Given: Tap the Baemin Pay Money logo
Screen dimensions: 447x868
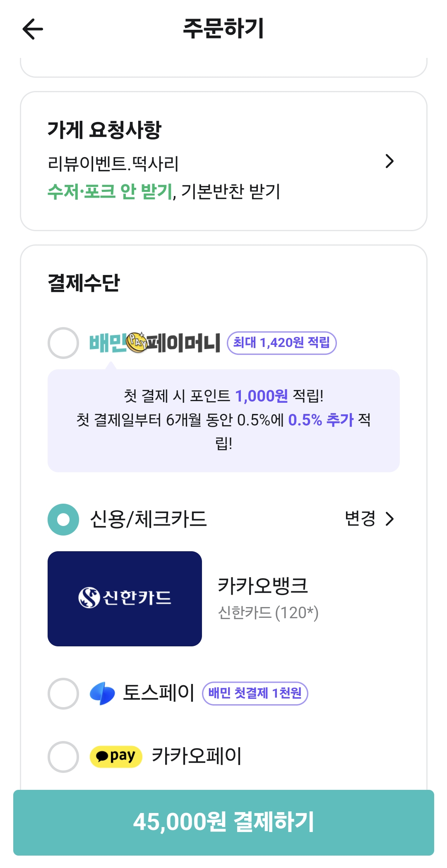Looking at the screenshot, I should (x=155, y=343).
